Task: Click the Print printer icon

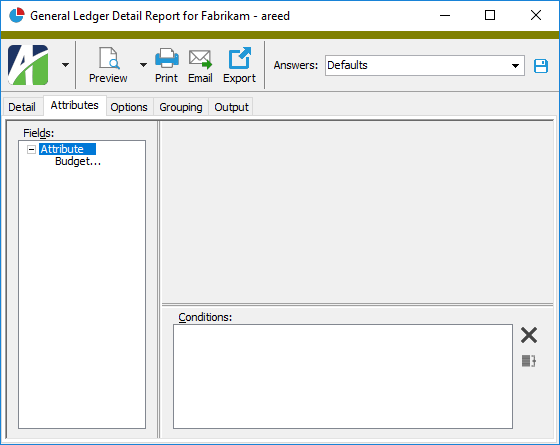Action: coord(167,58)
